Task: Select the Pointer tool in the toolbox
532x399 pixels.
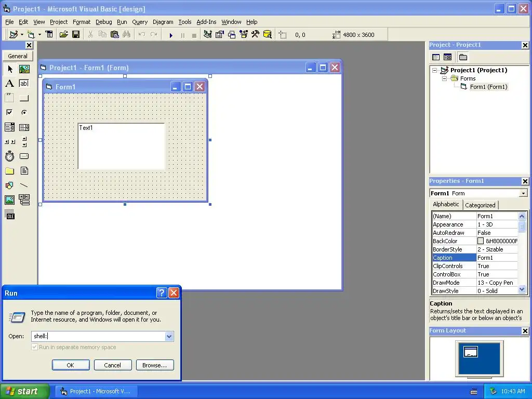Action: pos(9,69)
